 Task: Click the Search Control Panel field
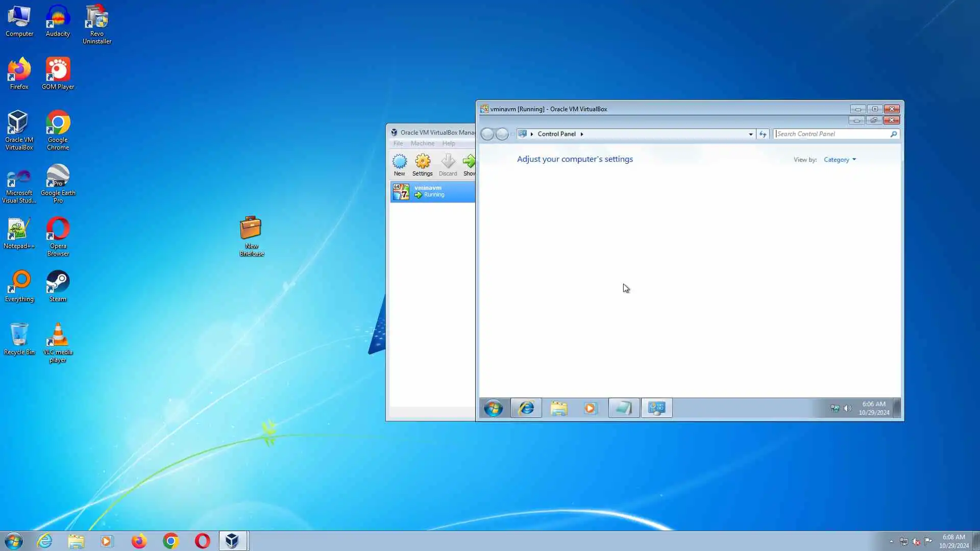click(831, 134)
